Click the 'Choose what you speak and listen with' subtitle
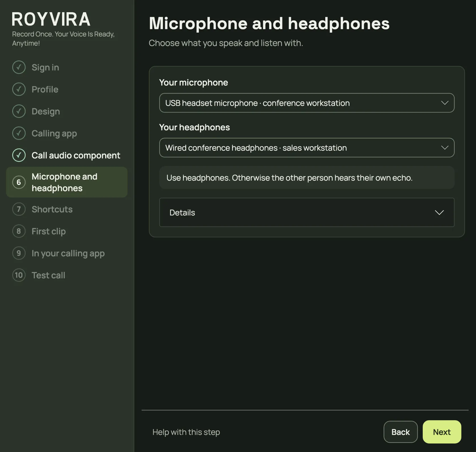 (x=226, y=43)
